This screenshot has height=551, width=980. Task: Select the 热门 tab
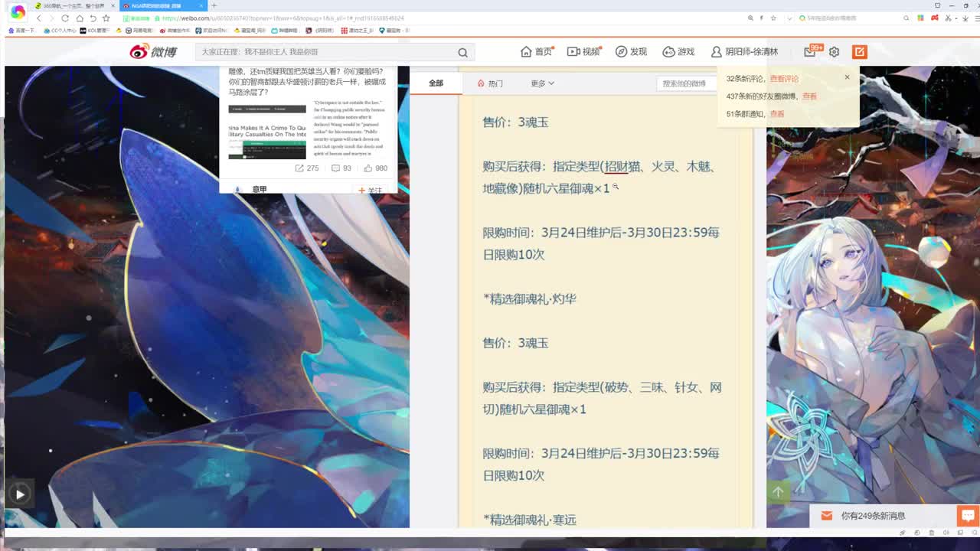(490, 83)
